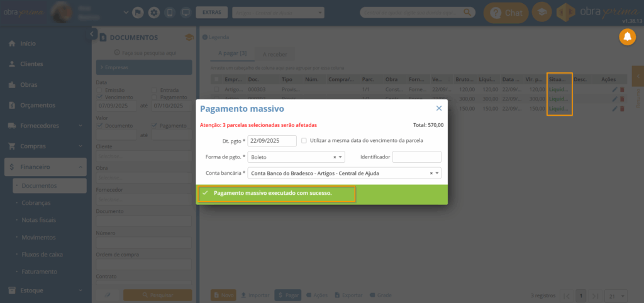
Task: Click the orange notification bell icon
Action: point(627,38)
